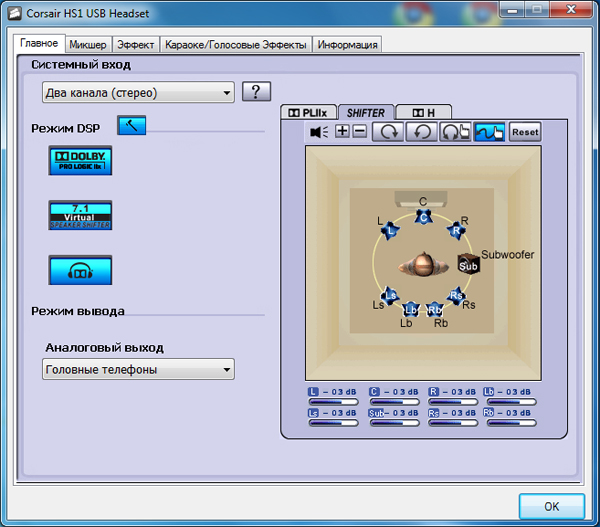Switch to the PLIIx sub-tab
600x527 pixels.
[x=308, y=113]
